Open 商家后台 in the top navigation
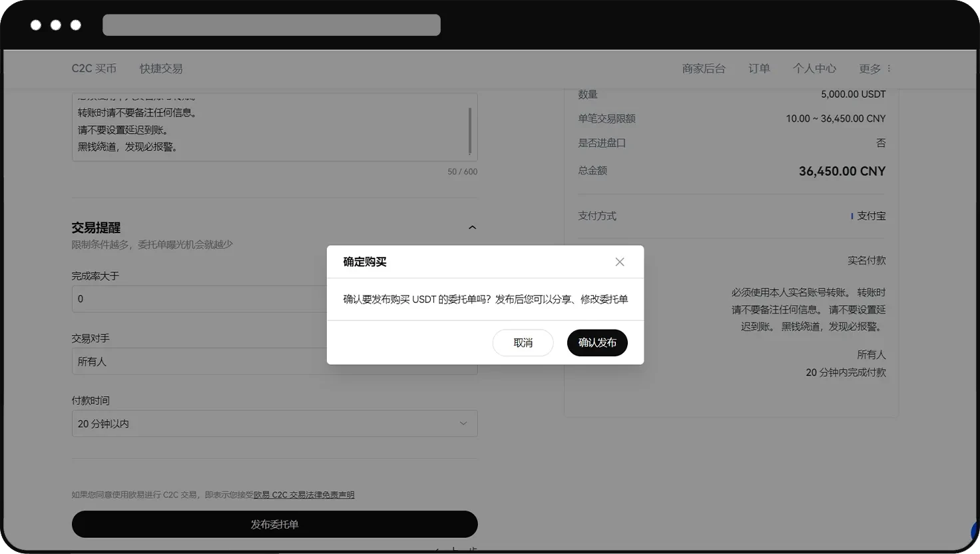Image resolution: width=980 pixels, height=554 pixels. point(704,69)
